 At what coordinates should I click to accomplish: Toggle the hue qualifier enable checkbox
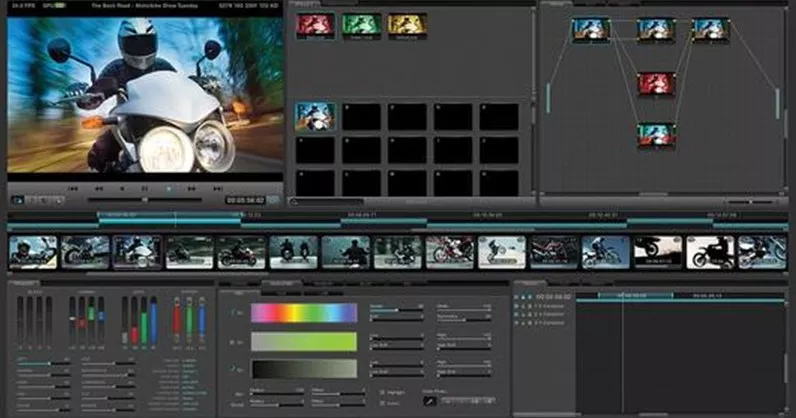tap(233, 313)
